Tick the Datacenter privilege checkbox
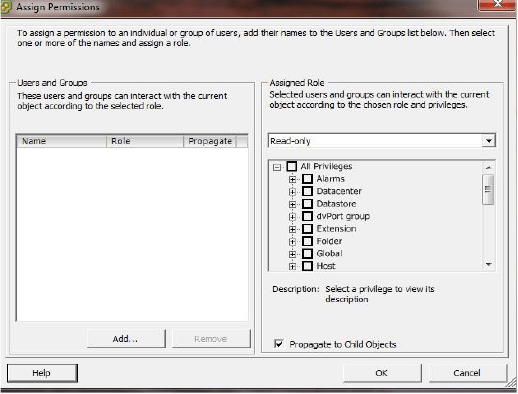518x394 pixels. 307,191
